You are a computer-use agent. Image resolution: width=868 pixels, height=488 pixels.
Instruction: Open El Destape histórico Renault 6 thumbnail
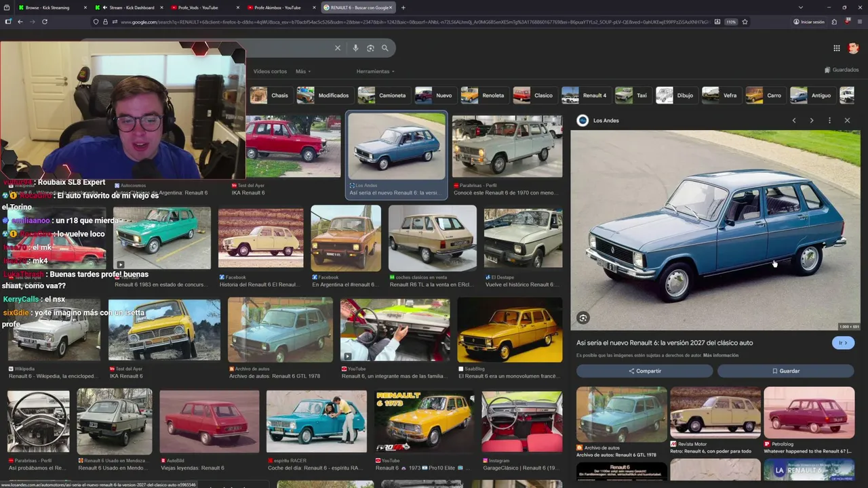[x=523, y=238]
